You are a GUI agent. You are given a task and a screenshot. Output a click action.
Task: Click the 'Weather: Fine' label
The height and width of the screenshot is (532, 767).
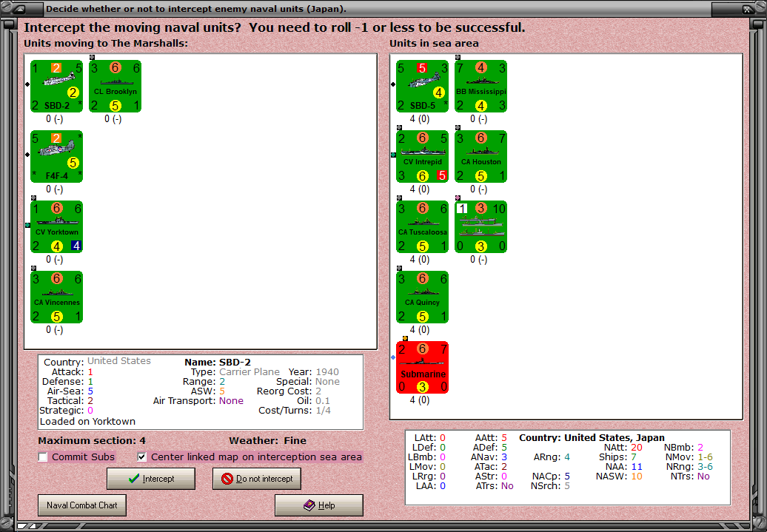pos(267,440)
